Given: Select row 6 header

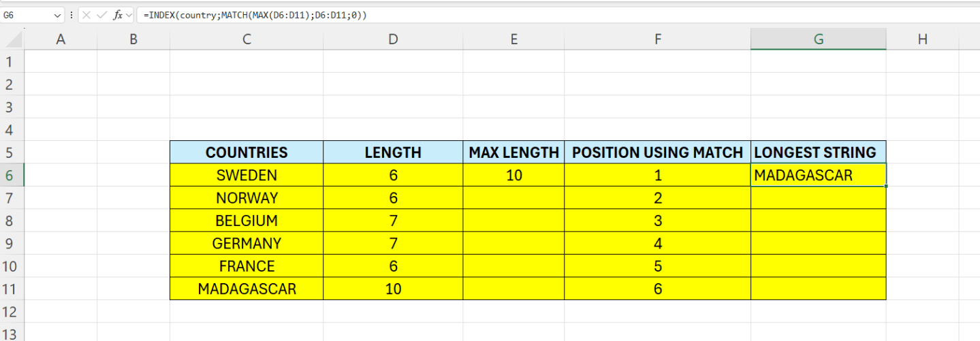Looking at the screenshot, I should [10, 175].
